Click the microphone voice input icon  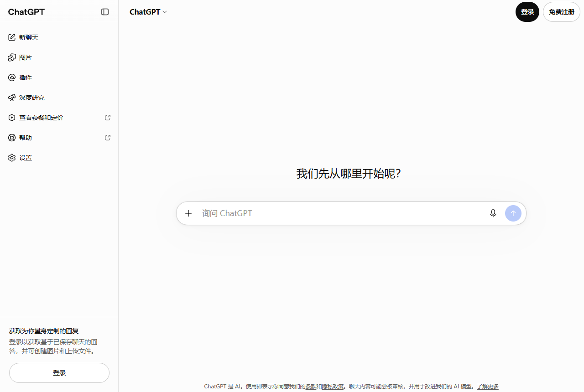[493, 213]
